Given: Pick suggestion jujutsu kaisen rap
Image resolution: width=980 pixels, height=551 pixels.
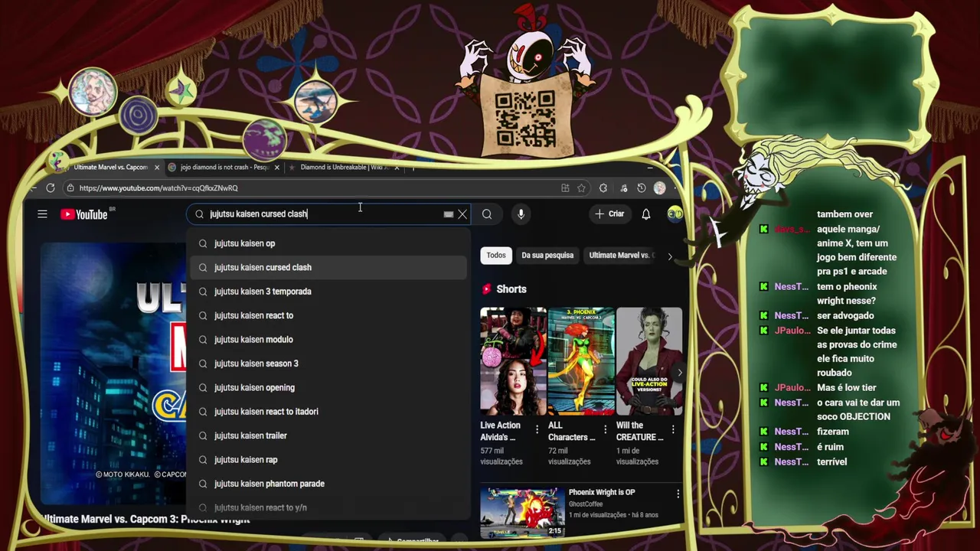Looking at the screenshot, I should click(x=328, y=460).
